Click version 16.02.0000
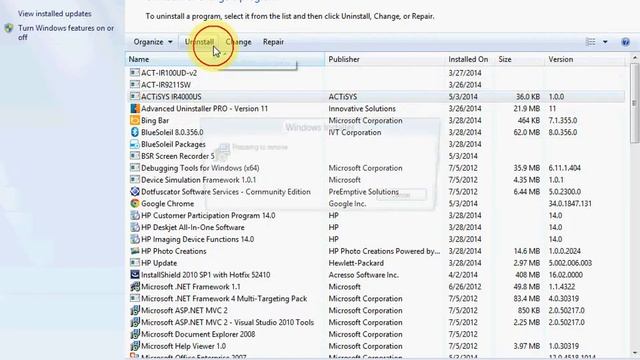 coord(565,275)
